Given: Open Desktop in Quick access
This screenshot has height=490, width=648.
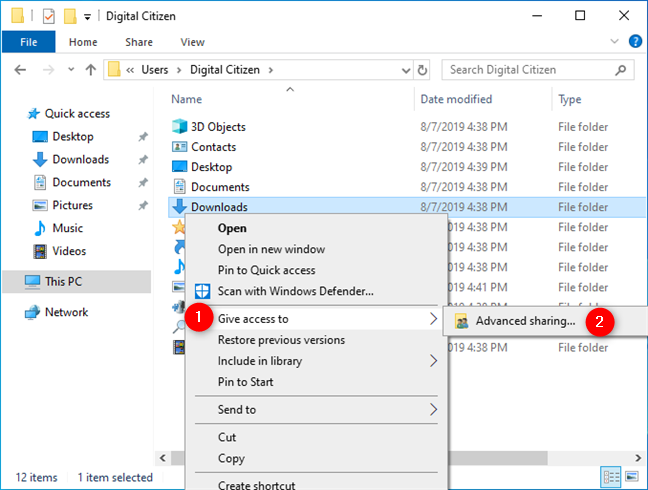Looking at the screenshot, I should click(x=73, y=136).
